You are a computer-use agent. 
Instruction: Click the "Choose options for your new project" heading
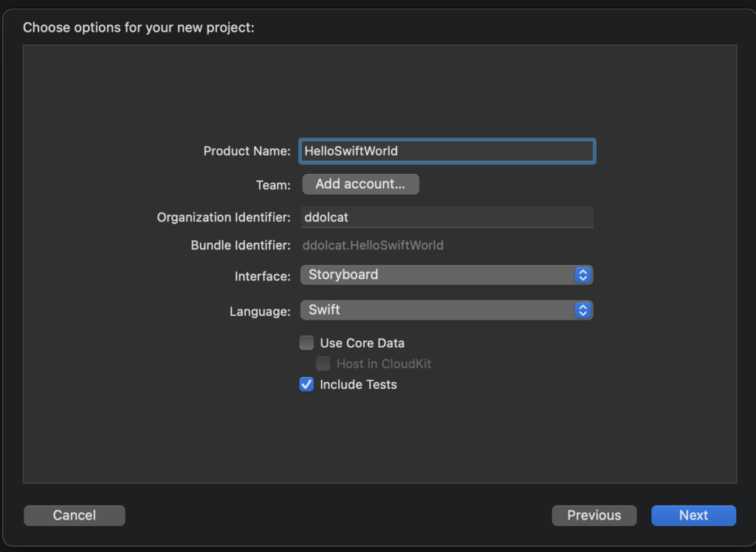[138, 28]
